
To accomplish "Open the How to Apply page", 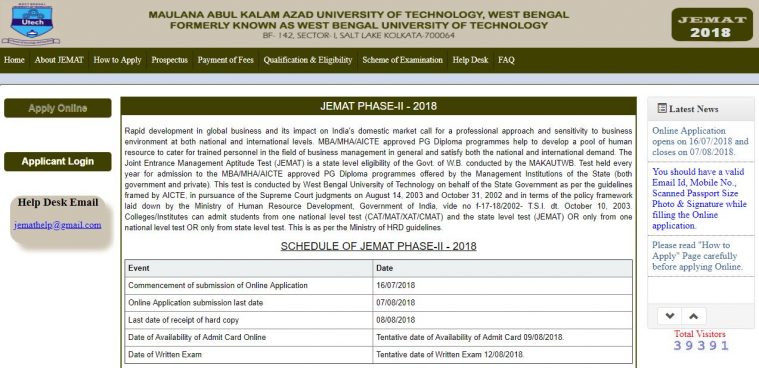I will (117, 60).
